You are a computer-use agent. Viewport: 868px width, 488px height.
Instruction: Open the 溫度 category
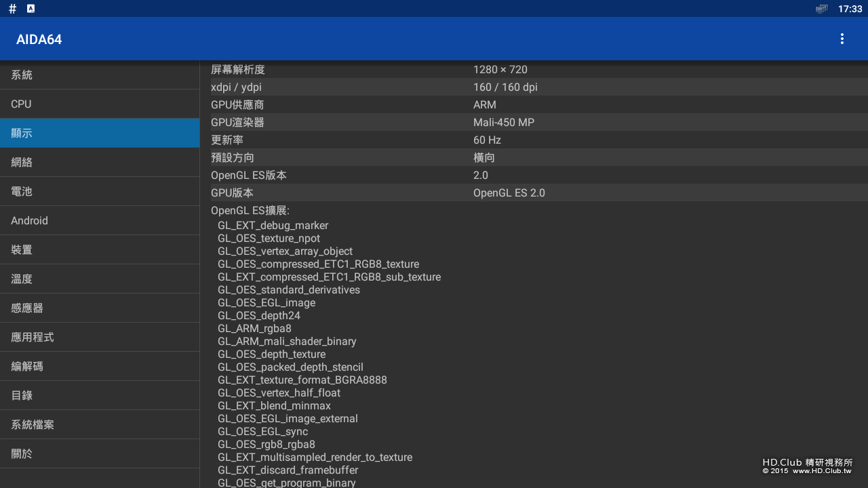pyautogui.click(x=100, y=279)
